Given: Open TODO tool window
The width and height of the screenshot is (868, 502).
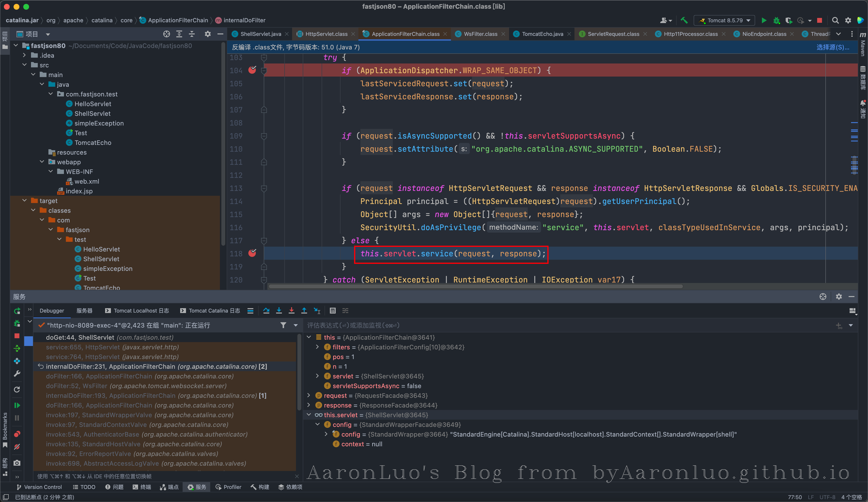Looking at the screenshot, I should [x=84, y=487].
